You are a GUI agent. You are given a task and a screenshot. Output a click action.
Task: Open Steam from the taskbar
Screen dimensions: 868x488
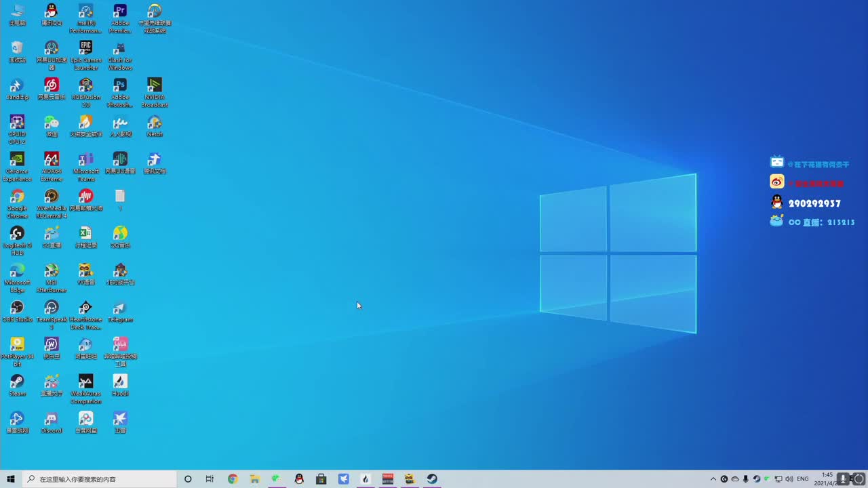pyautogui.click(x=432, y=479)
